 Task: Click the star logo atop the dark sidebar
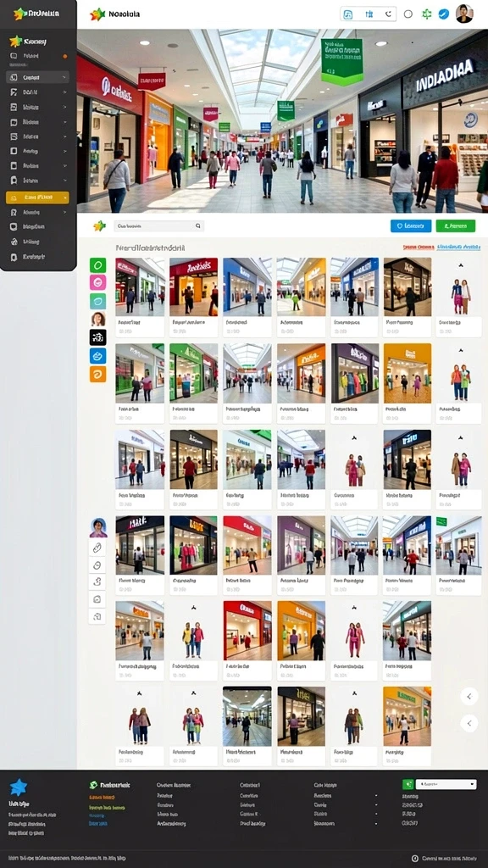(20, 14)
